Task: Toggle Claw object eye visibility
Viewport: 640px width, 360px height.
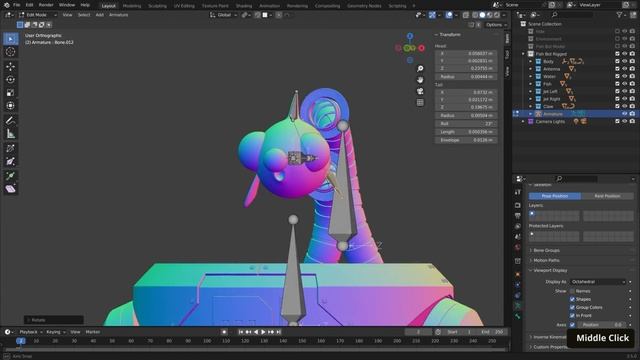Action: tap(624, 106)
